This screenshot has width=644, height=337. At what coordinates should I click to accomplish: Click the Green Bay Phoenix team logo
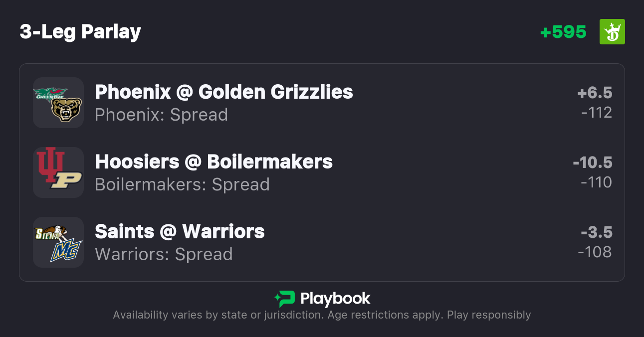(x=50, y=94)
